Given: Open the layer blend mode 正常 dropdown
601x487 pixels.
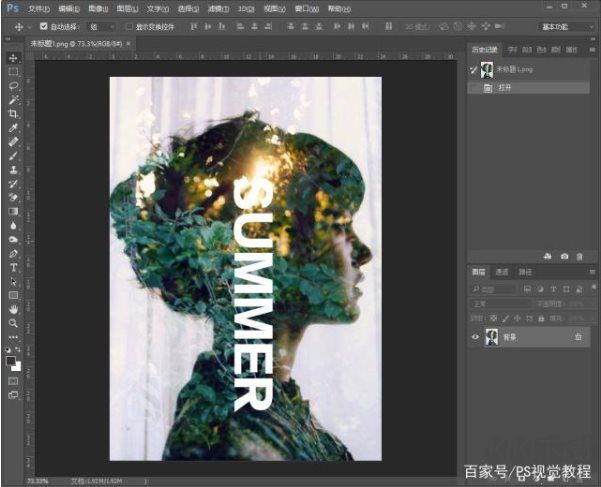Looking at the screenshot, I should point(500,302).
